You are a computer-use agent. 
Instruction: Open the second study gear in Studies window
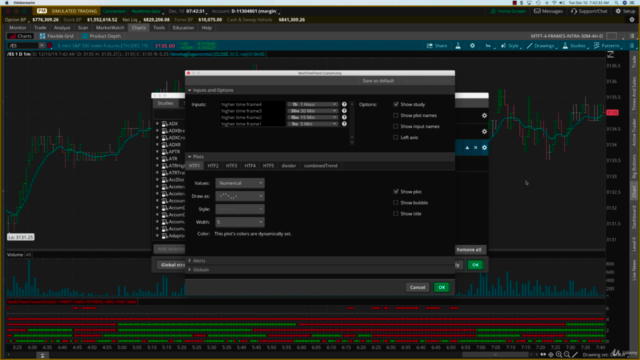pyautogui.click(x=484, y=131)
